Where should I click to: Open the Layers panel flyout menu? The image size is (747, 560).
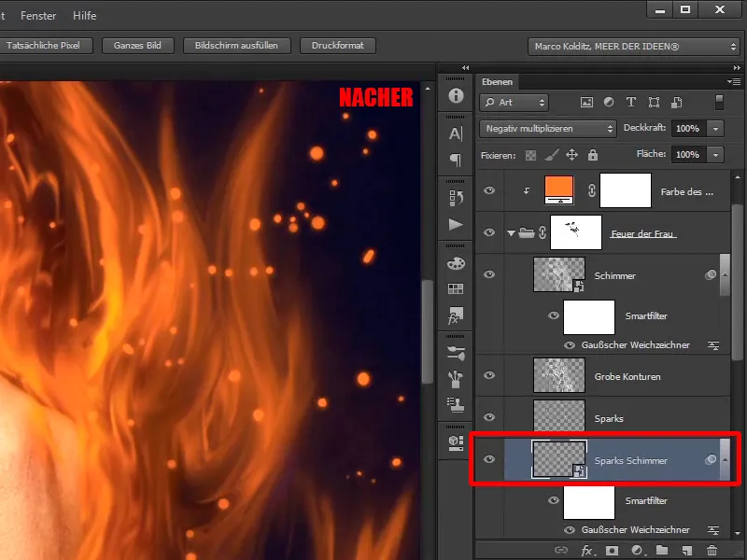point(734,81)
